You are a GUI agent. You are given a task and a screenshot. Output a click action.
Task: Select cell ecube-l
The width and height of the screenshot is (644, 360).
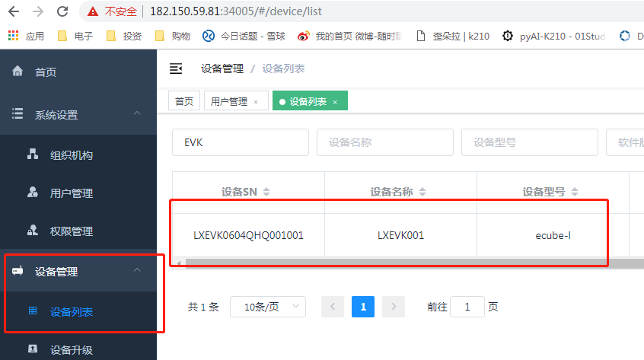pyautogui.click(x=553, y=235)
